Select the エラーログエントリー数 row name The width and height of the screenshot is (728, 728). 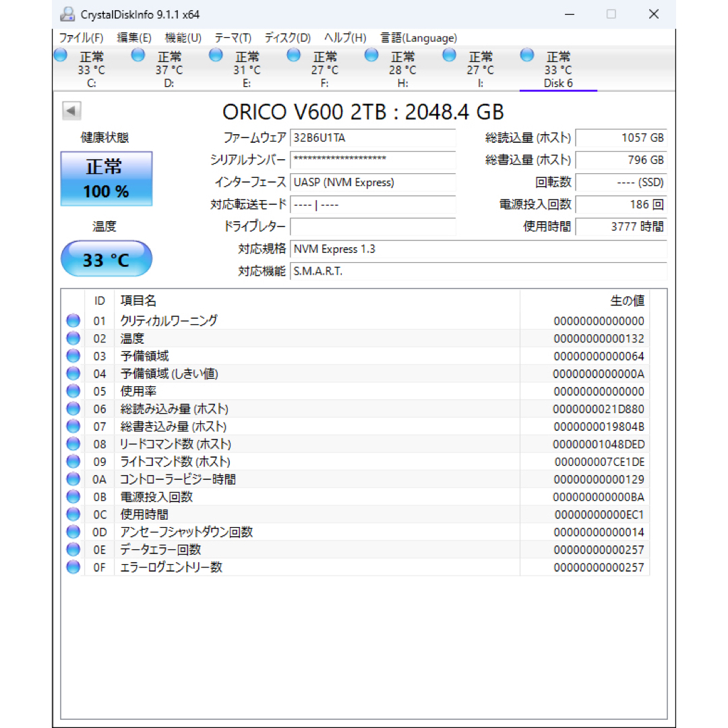[x=171, y=567]
